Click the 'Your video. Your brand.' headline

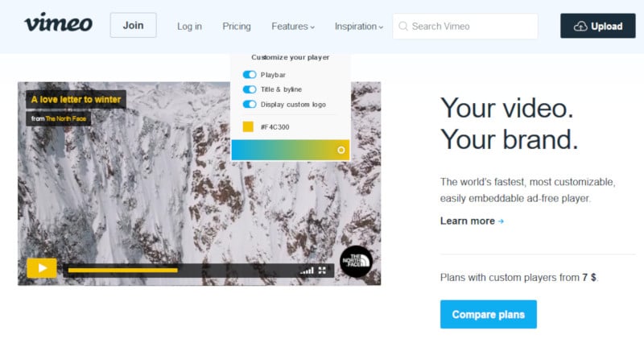pos(510,124)
